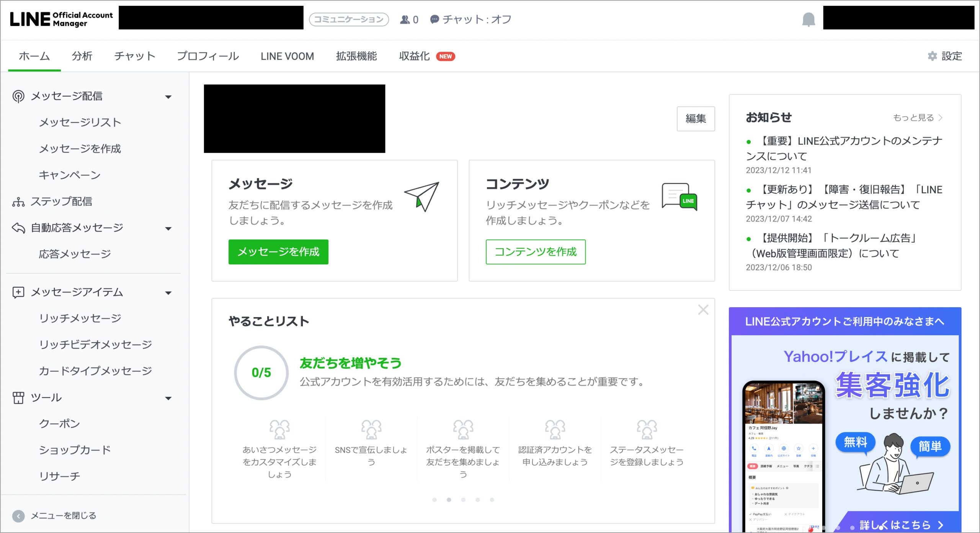This screenshot has height=533, width=980.
Task: Open the プロフィール tab
Action: click(208, 56)
